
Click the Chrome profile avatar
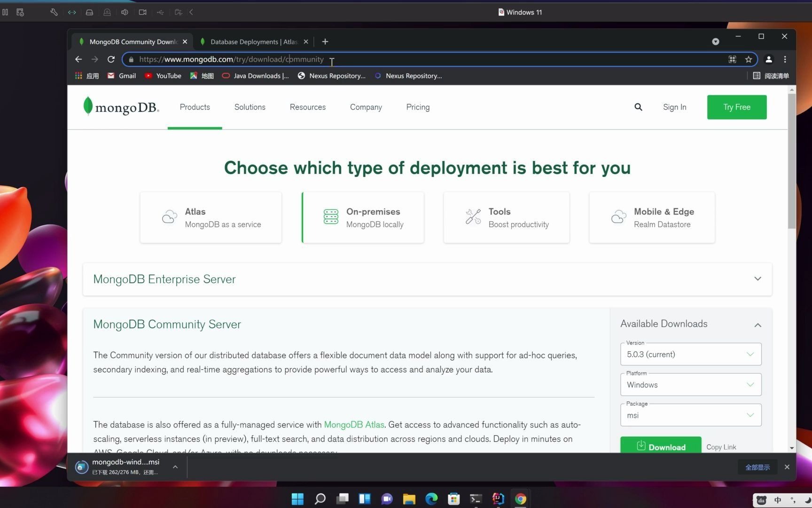tap(768, 59)
